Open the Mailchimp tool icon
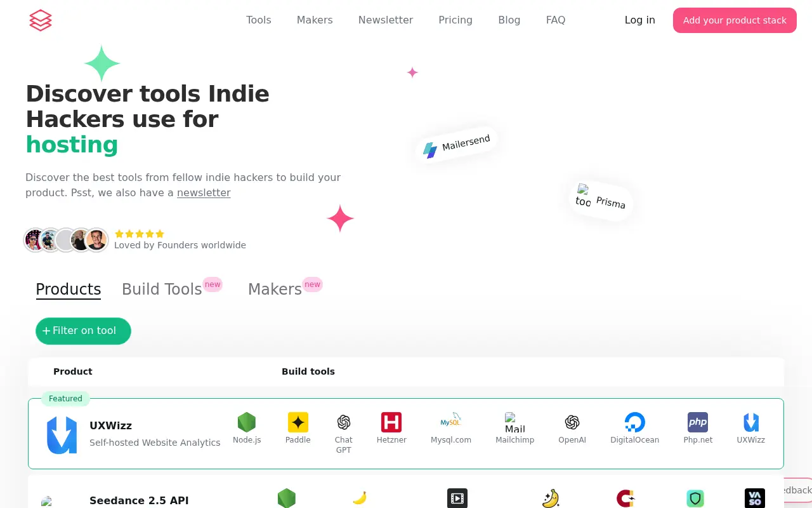Viewport: 812px width, 508px height. click(x=515, y=422)
